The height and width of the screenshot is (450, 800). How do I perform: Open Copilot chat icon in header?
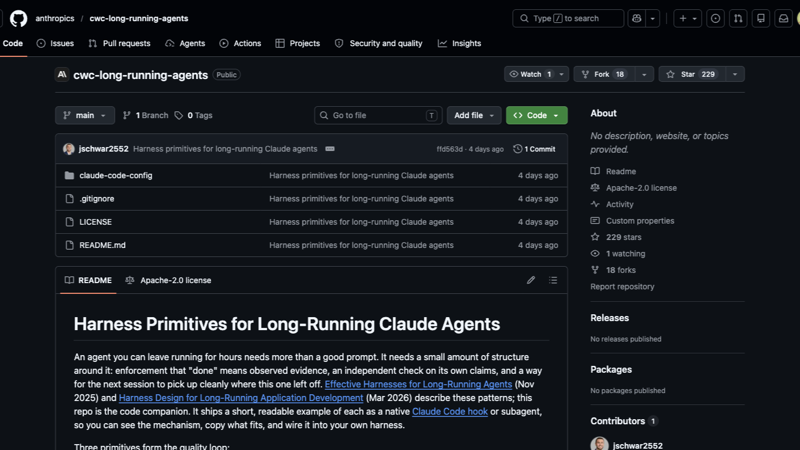(x=636, y=18)
